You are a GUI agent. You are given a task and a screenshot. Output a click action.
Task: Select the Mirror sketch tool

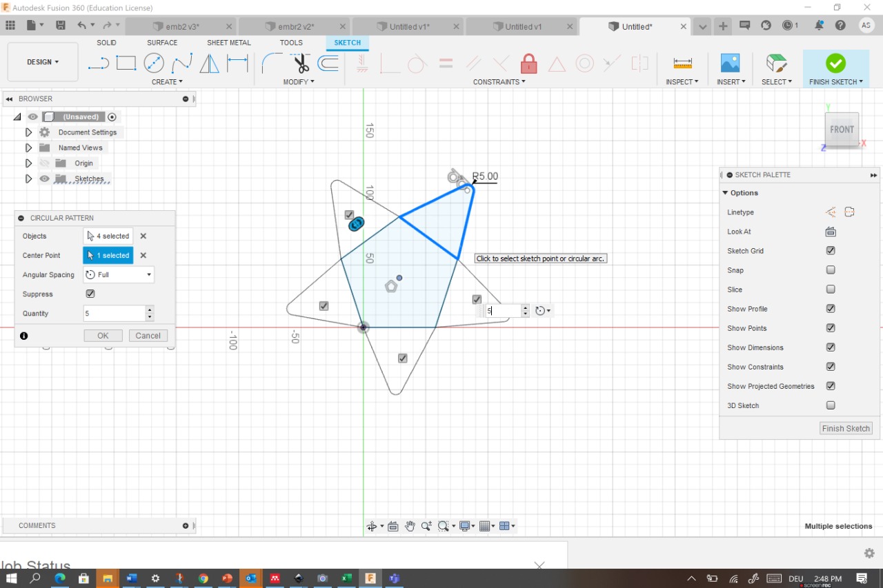point(210,63)
